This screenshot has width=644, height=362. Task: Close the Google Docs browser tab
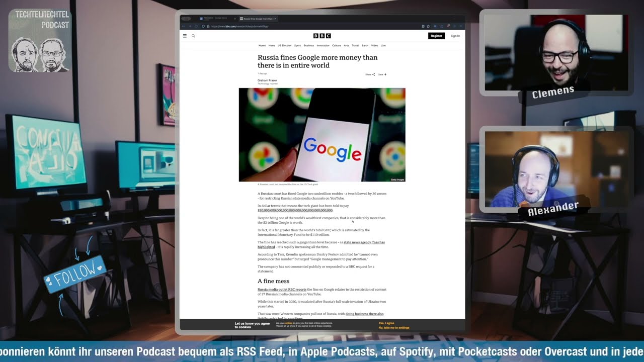coord(235,19)
